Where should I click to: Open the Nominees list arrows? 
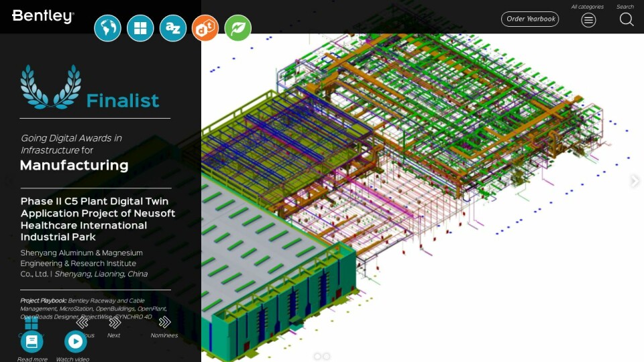tap(164, 323)
